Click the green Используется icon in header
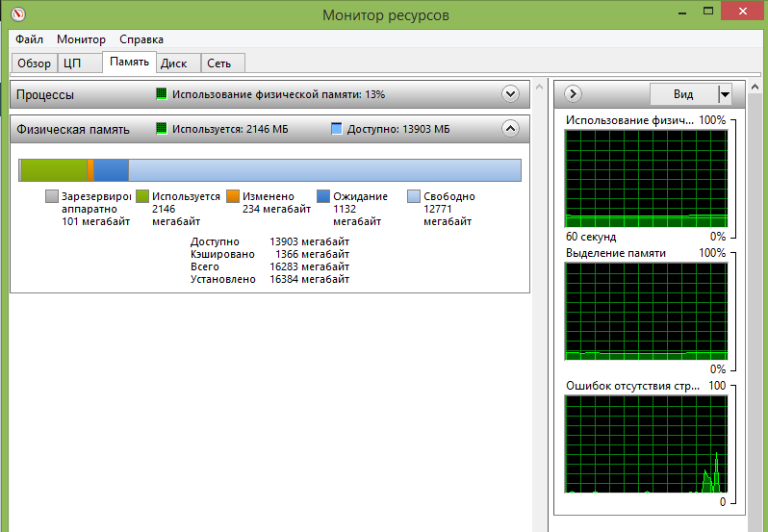Viewport: 768px width, 532px height. pyautogui.click(x=161, y=129)
